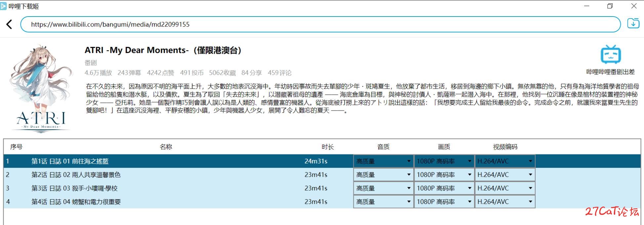Open video codec dropdown for episode 1
644x225 pixels.
point(505,161)
